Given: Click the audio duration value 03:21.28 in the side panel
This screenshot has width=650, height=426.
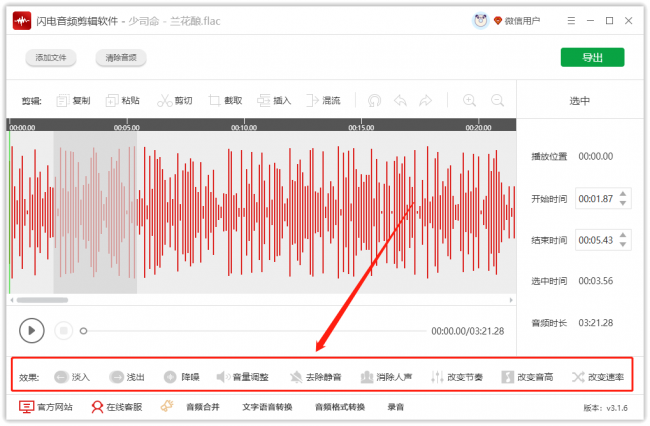Looking at the screenshot, I should click(596, 323).
